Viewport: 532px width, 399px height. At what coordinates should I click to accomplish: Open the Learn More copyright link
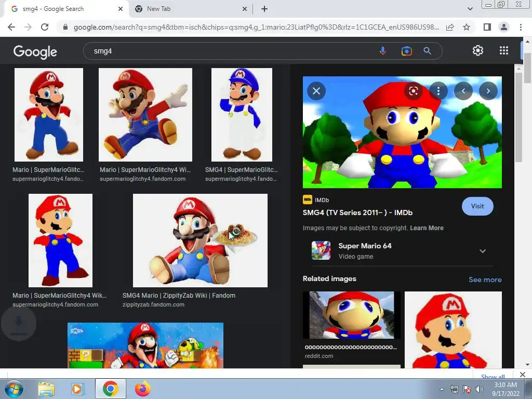click(427, 228)
